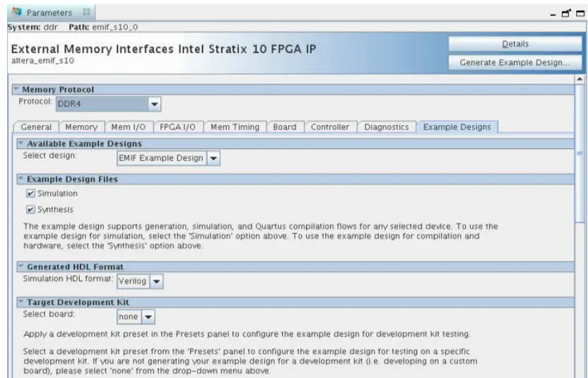Detach the Parameters panel to a window
Screen dimensions: 588x378
coord(566,13)
